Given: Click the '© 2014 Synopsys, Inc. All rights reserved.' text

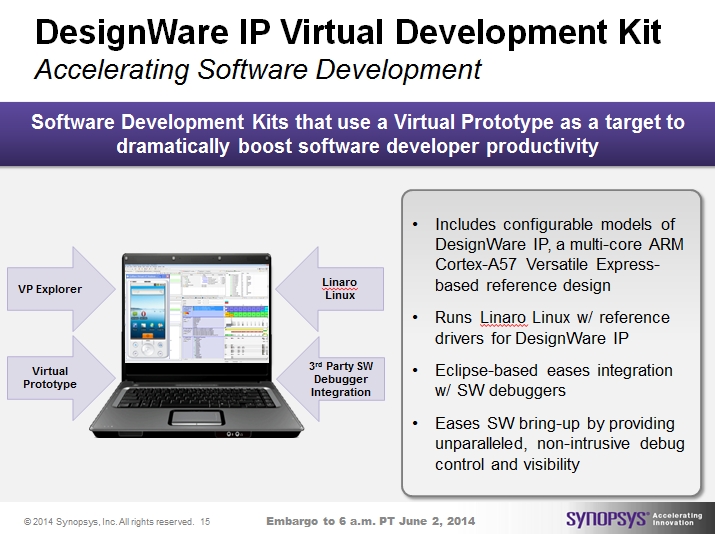Looking at the screenshot, I should pos(109,522).
